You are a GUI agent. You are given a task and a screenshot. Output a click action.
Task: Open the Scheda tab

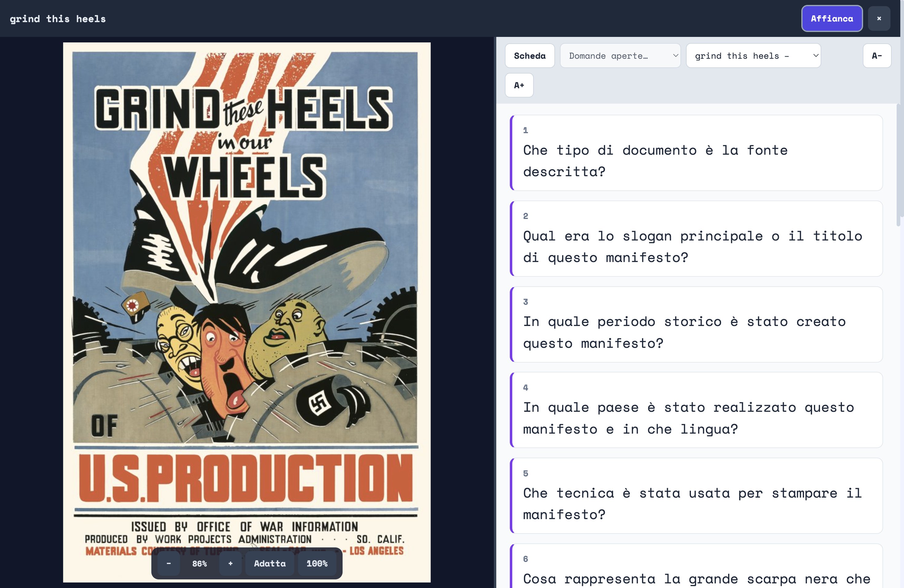(x=529, y=56)
